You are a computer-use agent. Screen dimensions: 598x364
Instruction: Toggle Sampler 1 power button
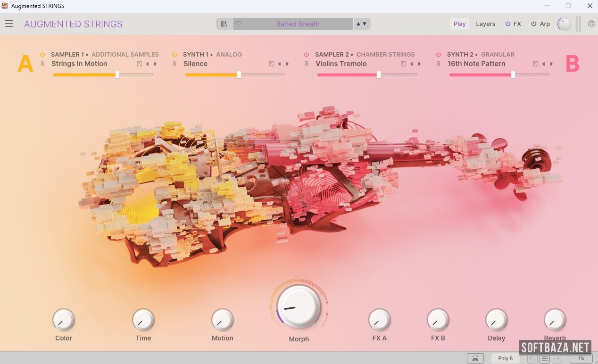tap(42, 55)
